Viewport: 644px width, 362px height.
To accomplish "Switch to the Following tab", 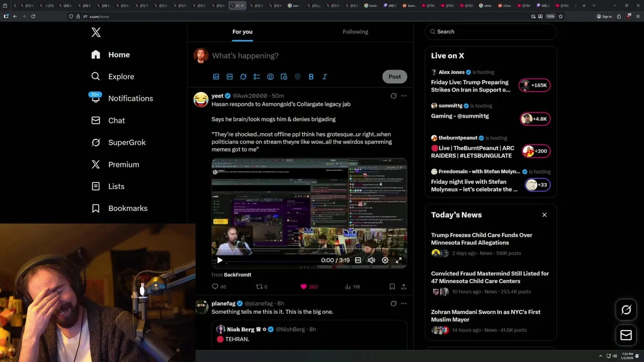I will click(x=356, y=32).
